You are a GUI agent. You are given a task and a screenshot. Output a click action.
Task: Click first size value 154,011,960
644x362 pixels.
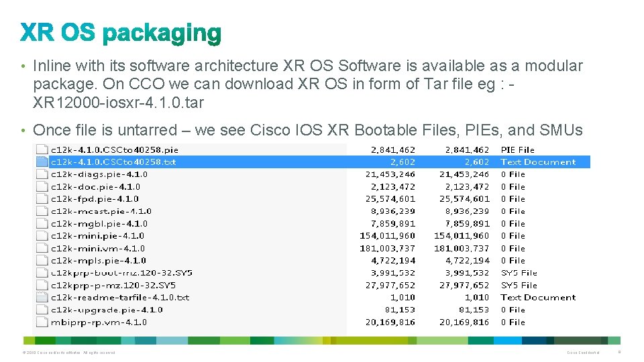coord(387,236)
